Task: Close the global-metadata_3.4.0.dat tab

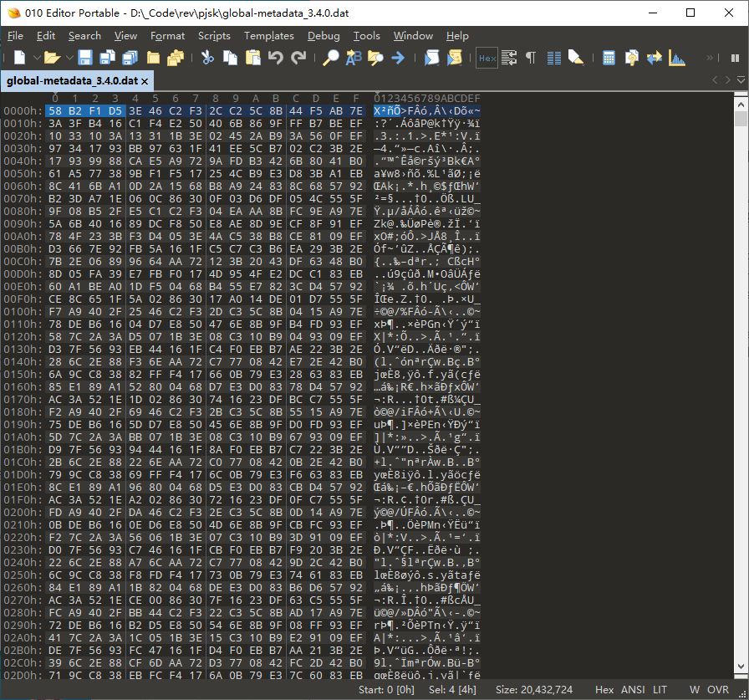Action: pos(145,81)
